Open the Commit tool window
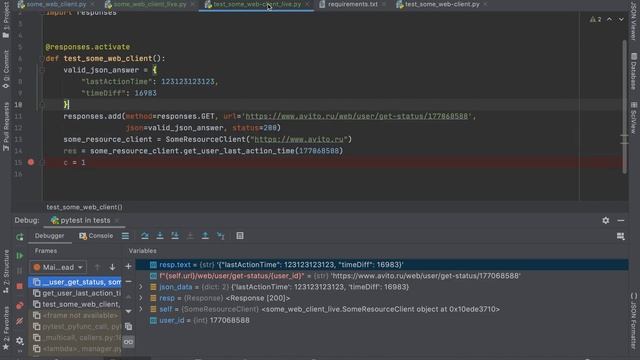640x360 pixels. [6, 69]
